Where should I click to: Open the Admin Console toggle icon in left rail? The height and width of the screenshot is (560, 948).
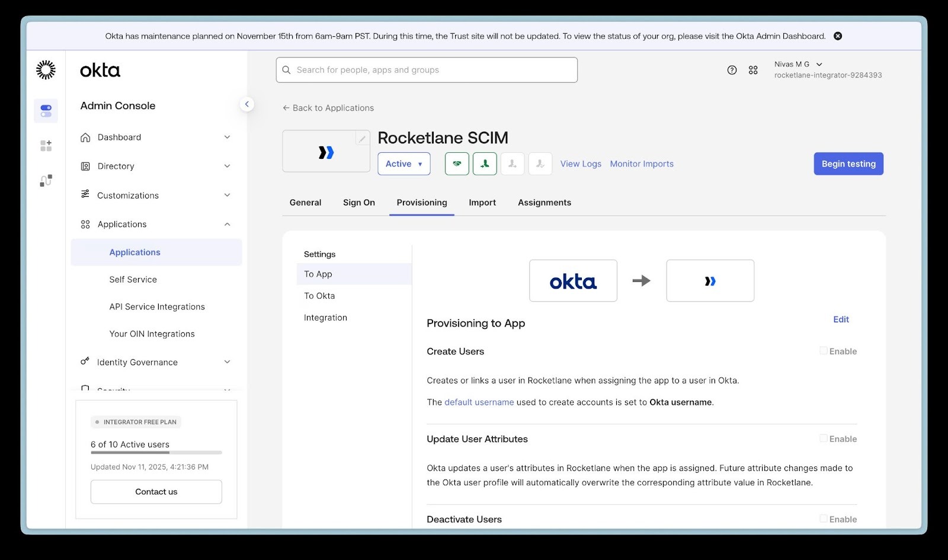[46, 111]
